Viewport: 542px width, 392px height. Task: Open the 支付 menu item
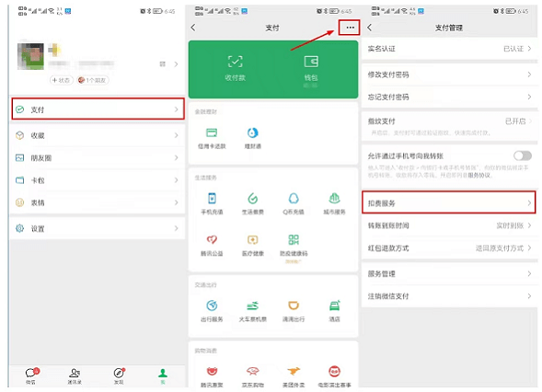[x=98, y=110]
